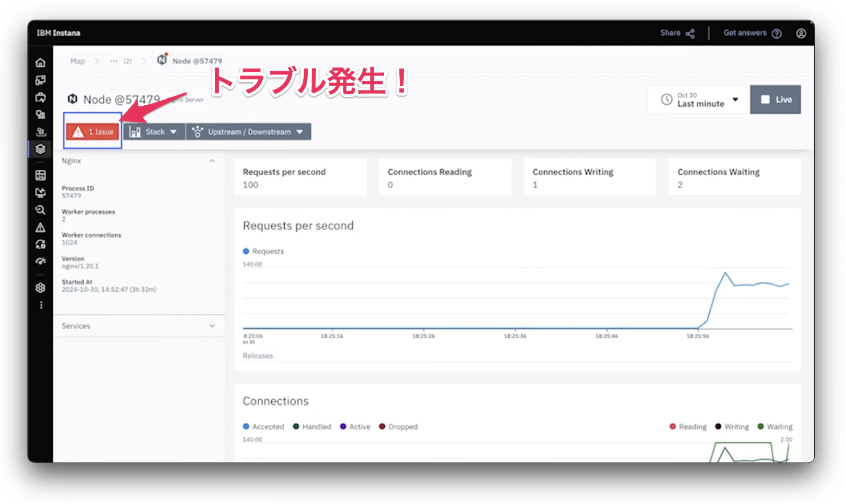Open the circular-arrows Automation sidebar icon
This screenshot has width=845, height=504.
[x=40, y=244]
